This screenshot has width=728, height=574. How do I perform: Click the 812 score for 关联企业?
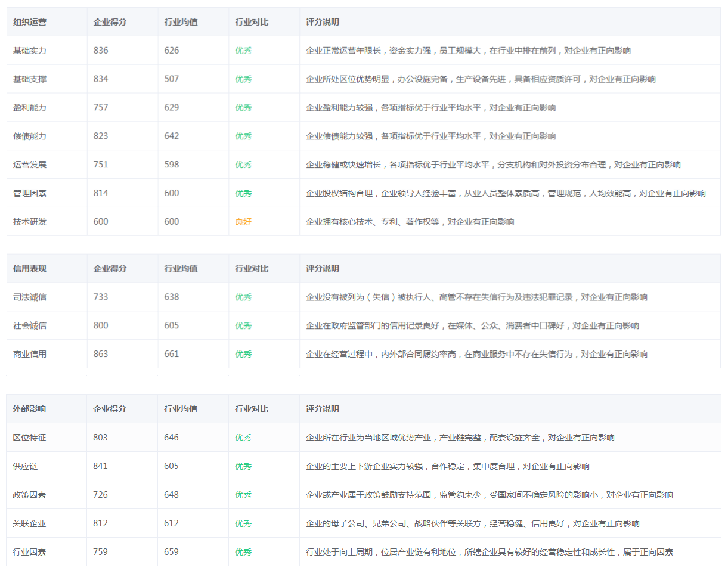100,524
